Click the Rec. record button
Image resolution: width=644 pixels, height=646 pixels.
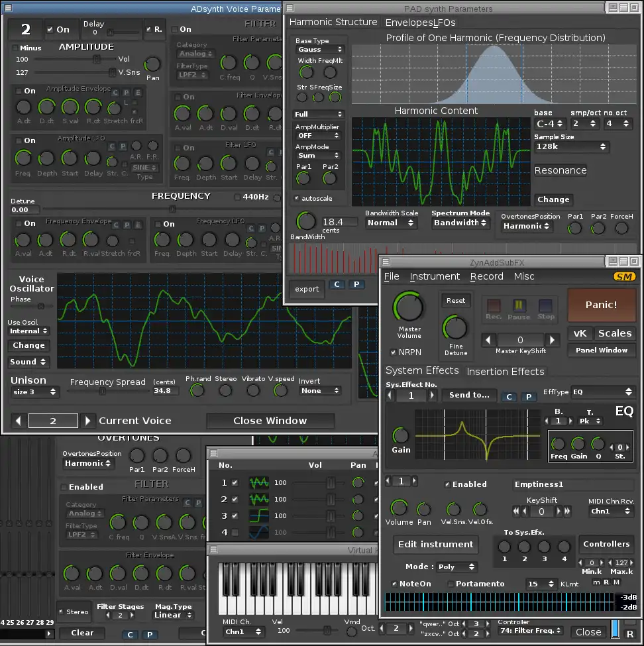coord(494,306)
